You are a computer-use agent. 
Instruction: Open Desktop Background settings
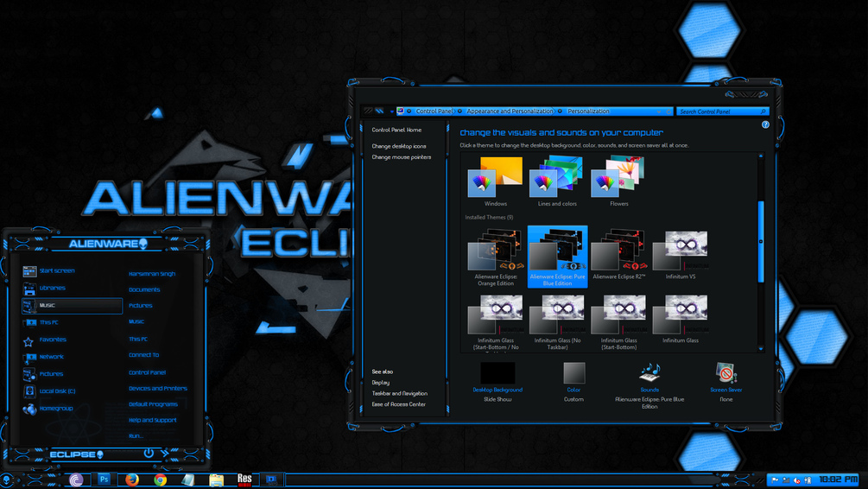[497, 373]
